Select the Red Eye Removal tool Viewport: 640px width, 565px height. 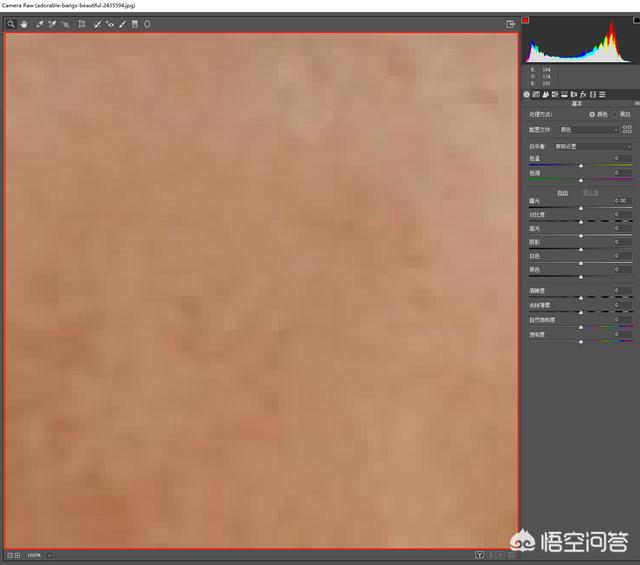(x=110, y=24)
